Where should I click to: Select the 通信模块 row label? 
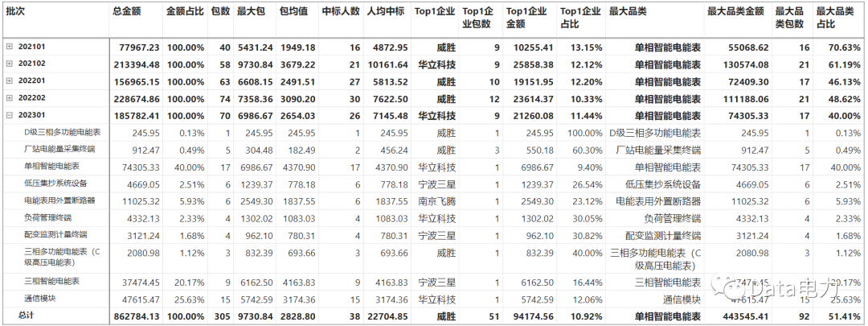(40, 297)
